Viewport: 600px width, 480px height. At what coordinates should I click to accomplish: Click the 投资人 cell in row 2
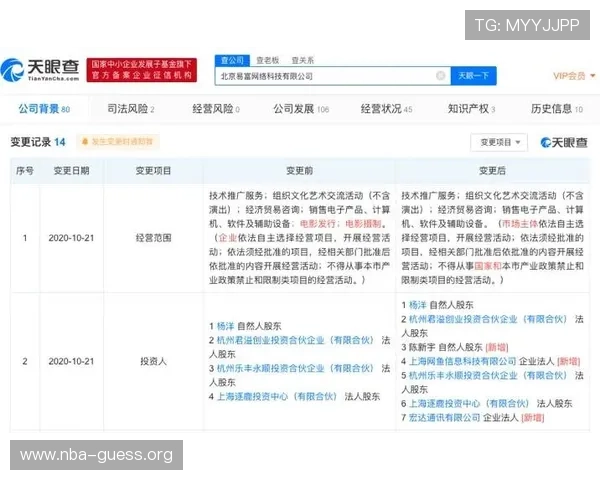click(x=153, y=361)
